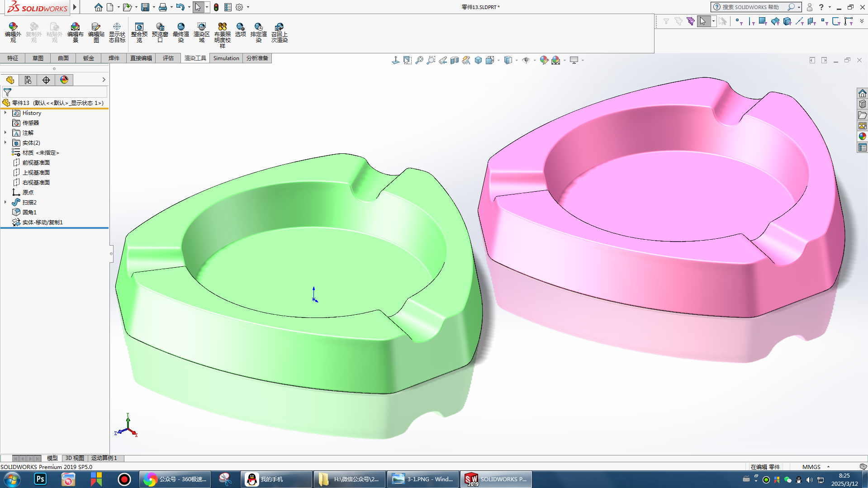The height and width of the screenshot is (488, 868).
Task: Open Scene Illumination Proof Sheet (布景照明度校样)
Action: (223, 35)
